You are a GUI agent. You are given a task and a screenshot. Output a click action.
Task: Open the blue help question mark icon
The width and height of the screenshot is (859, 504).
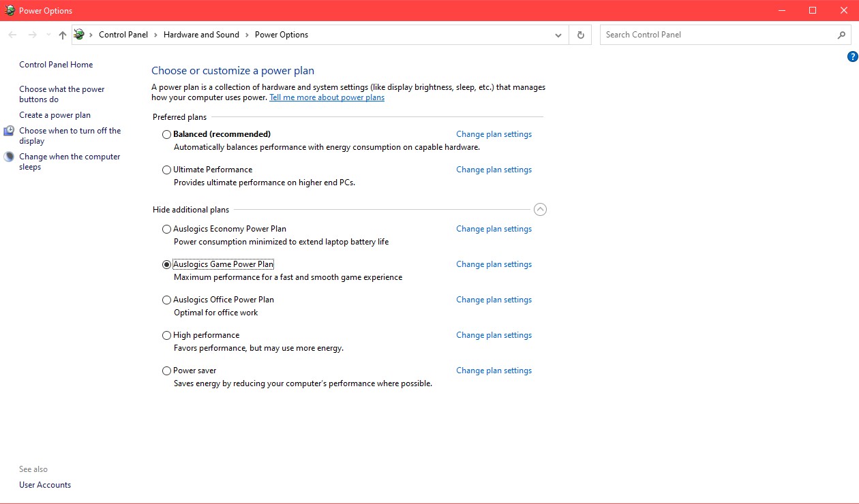coord(852,57)
